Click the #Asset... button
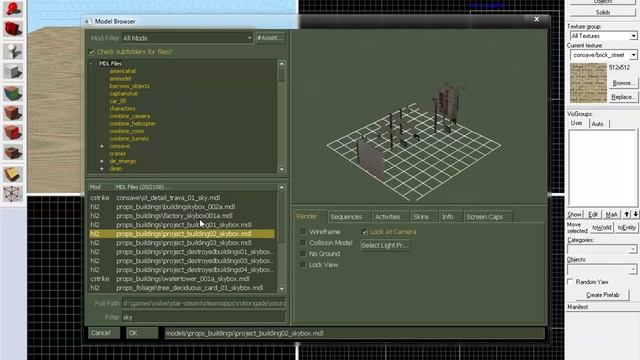This screenshot has height=360, width=640. (270, 38)
